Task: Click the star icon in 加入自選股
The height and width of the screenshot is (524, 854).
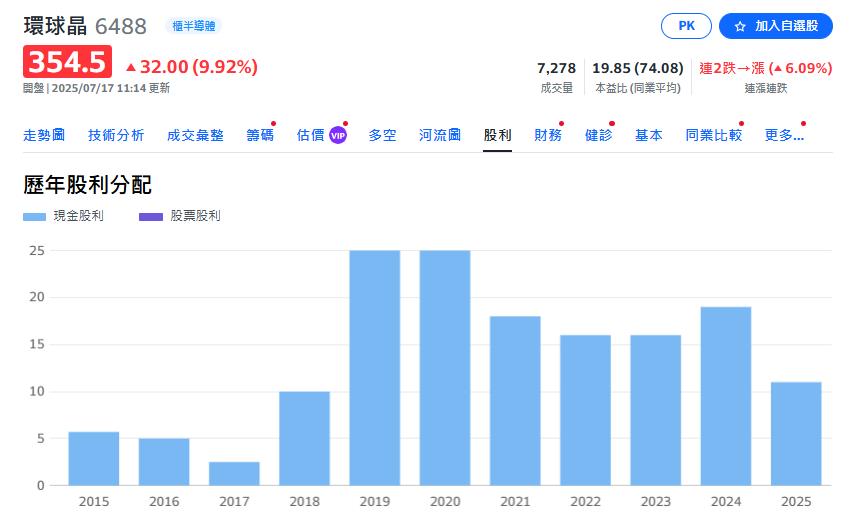Action: 740,26
